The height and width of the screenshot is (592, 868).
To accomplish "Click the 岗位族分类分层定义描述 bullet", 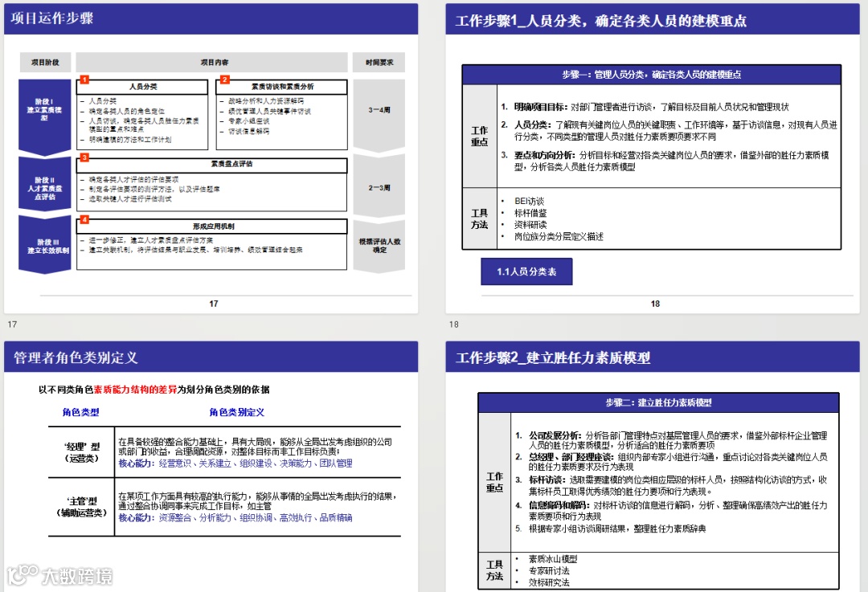I will [x=559, y=237].
